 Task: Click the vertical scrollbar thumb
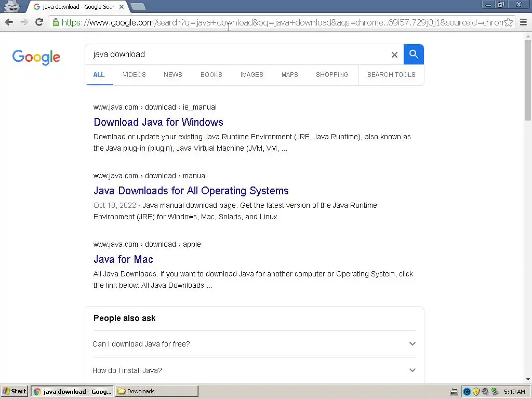(x=528, y=79)
